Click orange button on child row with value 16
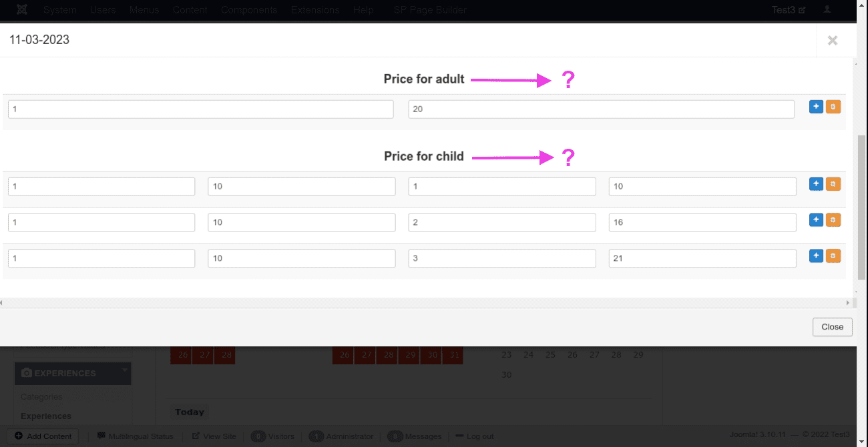 833,220
